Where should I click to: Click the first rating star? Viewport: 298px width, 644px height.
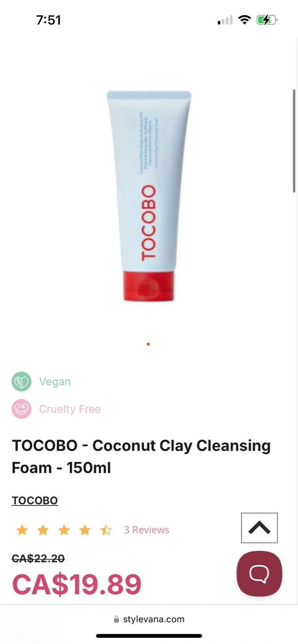(x=22, y=530)
